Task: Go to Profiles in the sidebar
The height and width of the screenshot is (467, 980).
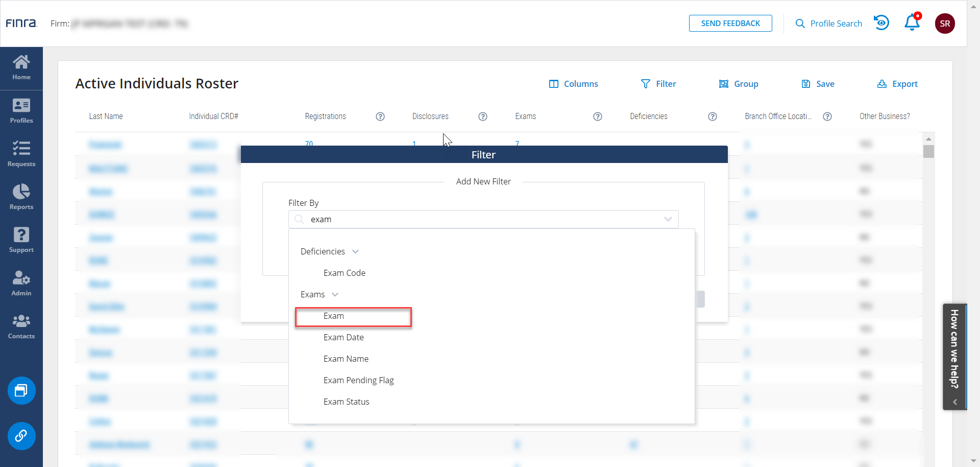Action: (21, 111)
